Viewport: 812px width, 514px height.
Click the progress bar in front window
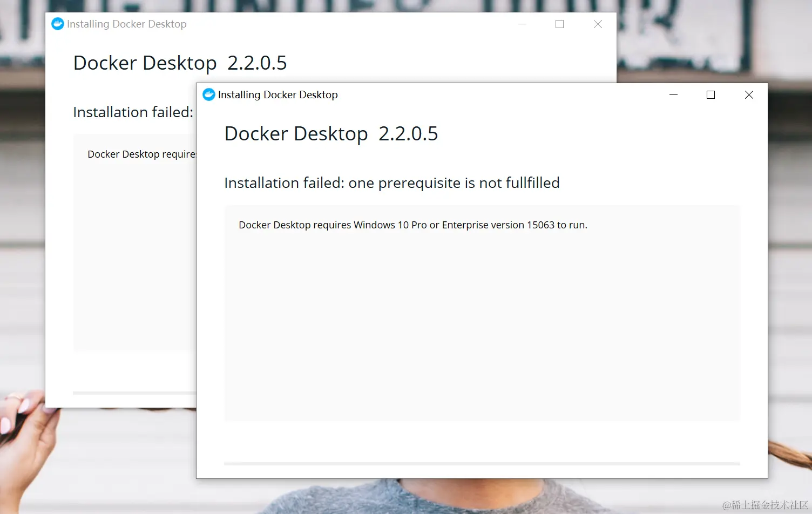coord(482,464)
